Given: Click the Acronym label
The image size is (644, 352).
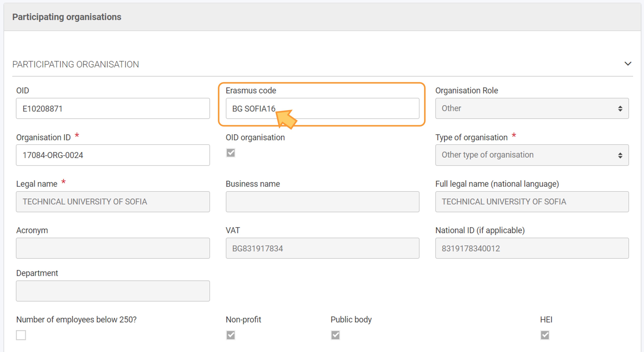Looking at the screenshot, I should pyautogui.click(x=32, y=230).
